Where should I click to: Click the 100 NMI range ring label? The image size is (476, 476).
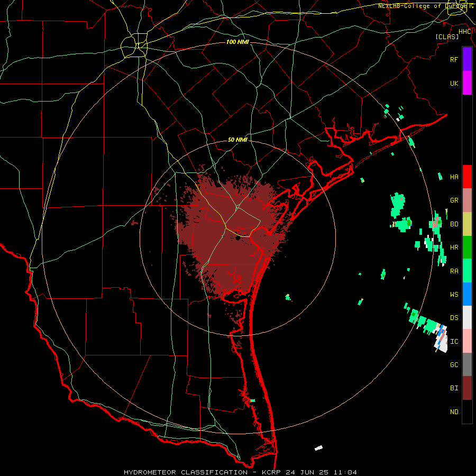237,42
